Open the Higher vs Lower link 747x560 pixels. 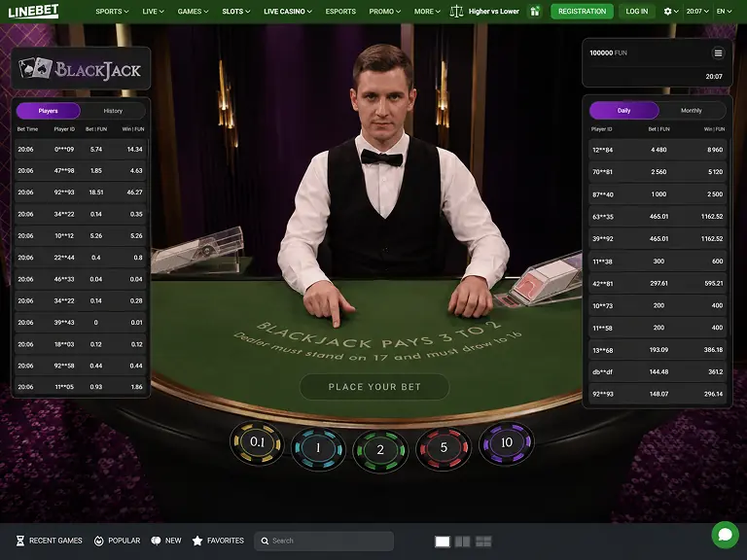coord(494,11)
